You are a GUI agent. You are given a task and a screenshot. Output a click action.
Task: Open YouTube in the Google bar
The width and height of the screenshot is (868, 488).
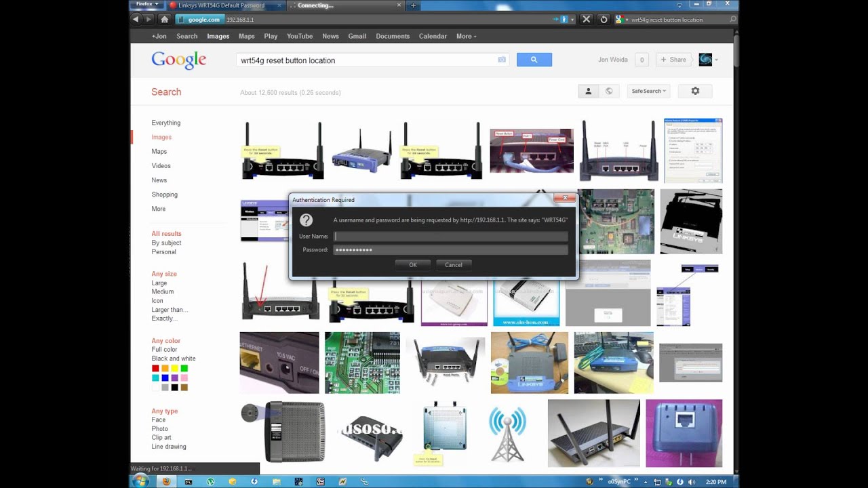click(x=300, y=36)
